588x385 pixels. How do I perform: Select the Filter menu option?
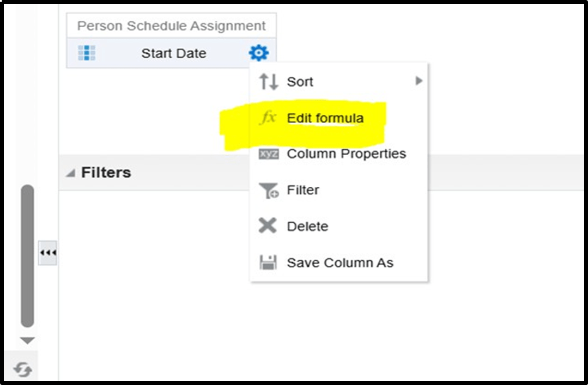pos(302,190)
